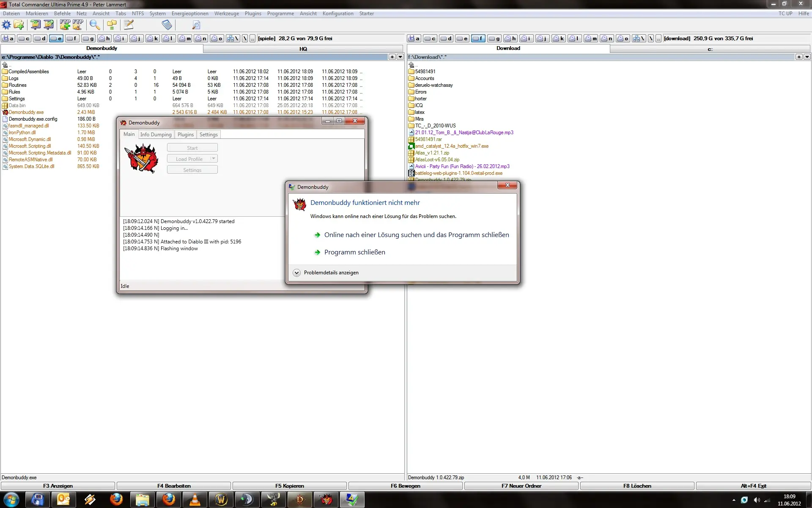Select amd_catalyst_12.4a_hotfix_win7.exe file
Screen dimensions: 812x508
[x=452, y=146]
